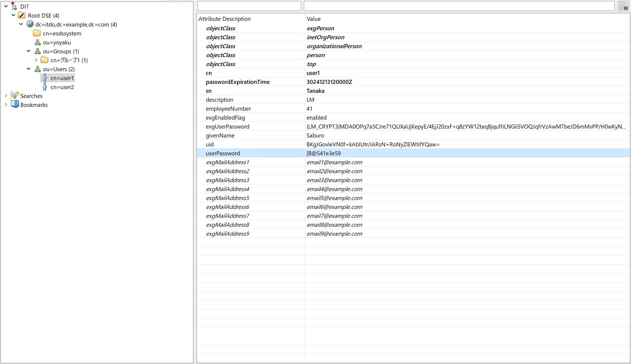Collapse the ou=Groups node

click(x=29, y=51)
